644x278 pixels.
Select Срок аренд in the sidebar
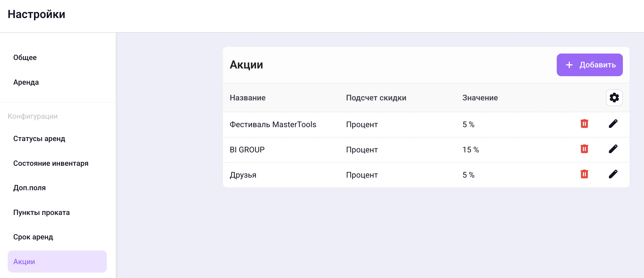(x=33, y=237)
